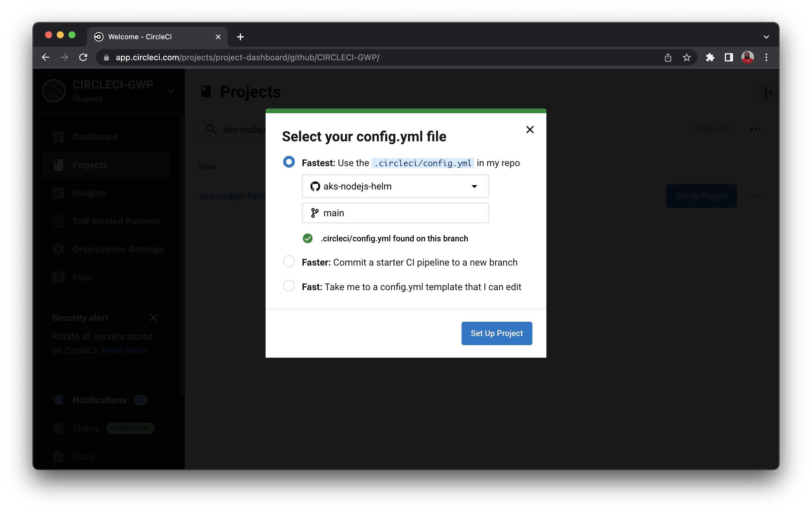Screen dimensions: 812x513
Task: Open the three-dot menu near Follow All
Action: pos(756,129)
